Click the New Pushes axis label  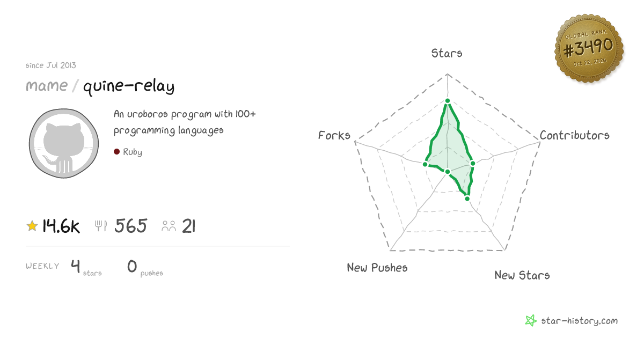[x=377, y=267]
